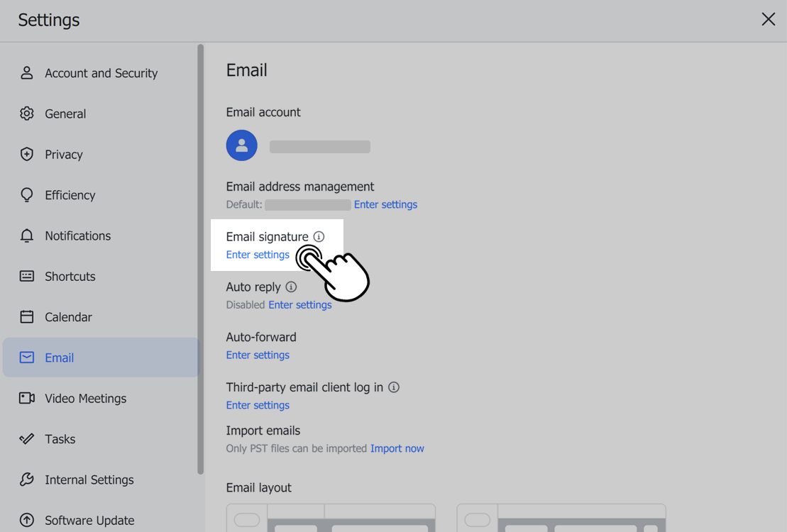787x532 pixels.
Task: Click the Notifications bell icon
Action: tap(26, 235)
